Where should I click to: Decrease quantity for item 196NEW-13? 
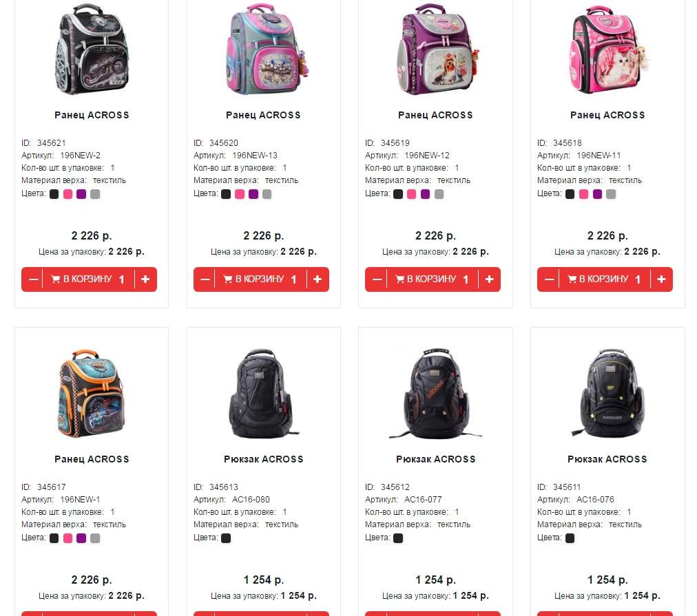[x=205, y=279]
